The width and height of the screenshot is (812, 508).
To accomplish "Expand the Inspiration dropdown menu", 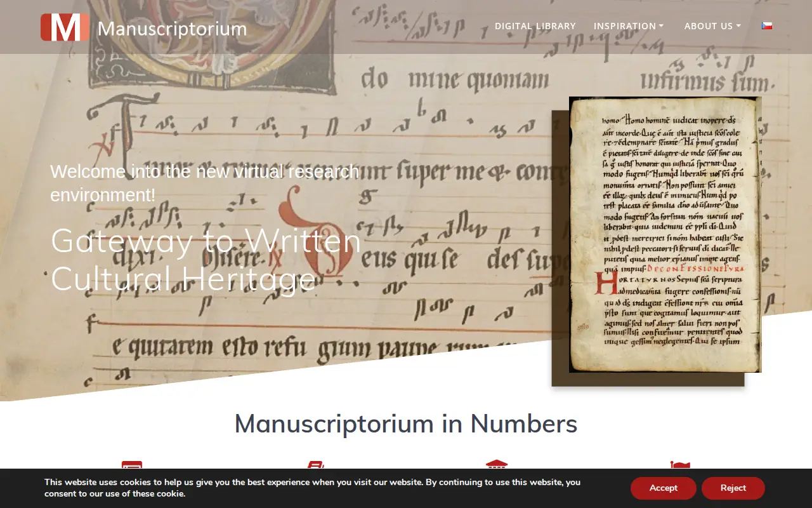I will tap(629, 26).
